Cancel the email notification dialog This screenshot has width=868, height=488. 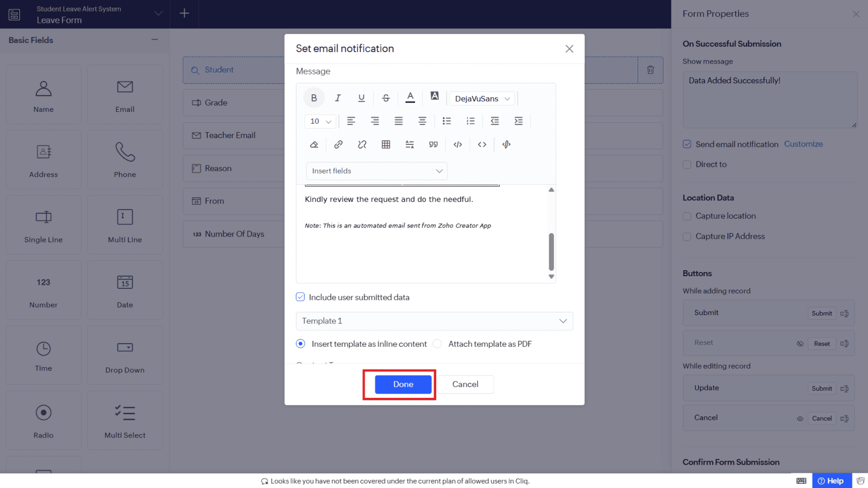[x=465, y=384]
